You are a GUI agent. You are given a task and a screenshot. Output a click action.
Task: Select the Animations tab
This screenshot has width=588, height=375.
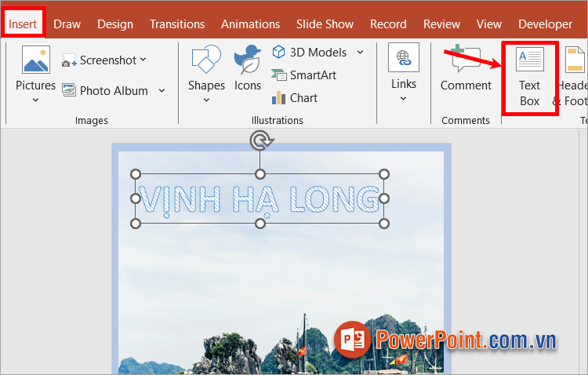coord(251,24)
